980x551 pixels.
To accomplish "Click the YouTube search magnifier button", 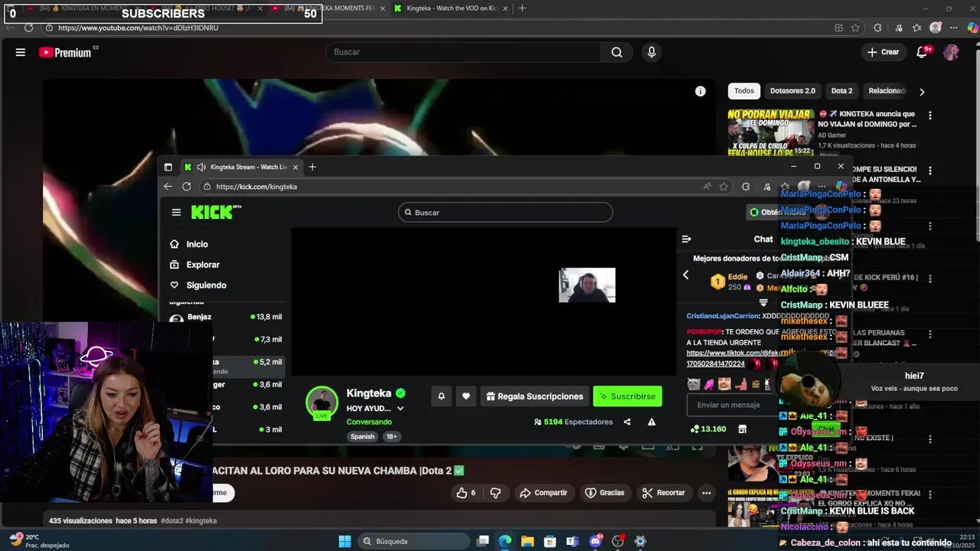I will [616, 52].
